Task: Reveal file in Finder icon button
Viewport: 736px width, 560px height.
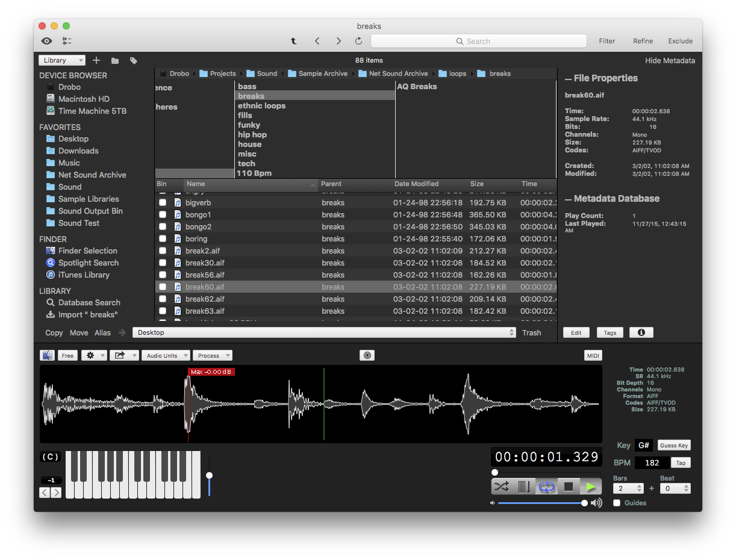Action: coord(47,355)
